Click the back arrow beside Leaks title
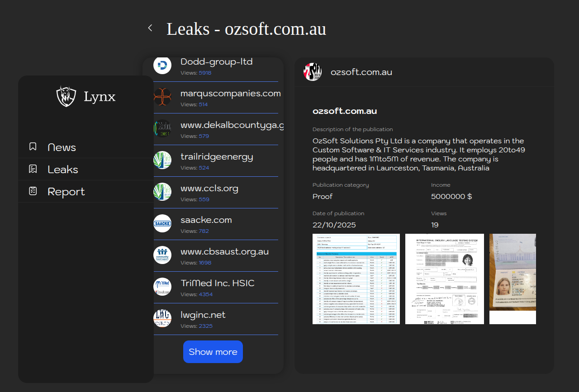Screen dimensions: 579x392 pyautogui.click(x=150, y=28)
